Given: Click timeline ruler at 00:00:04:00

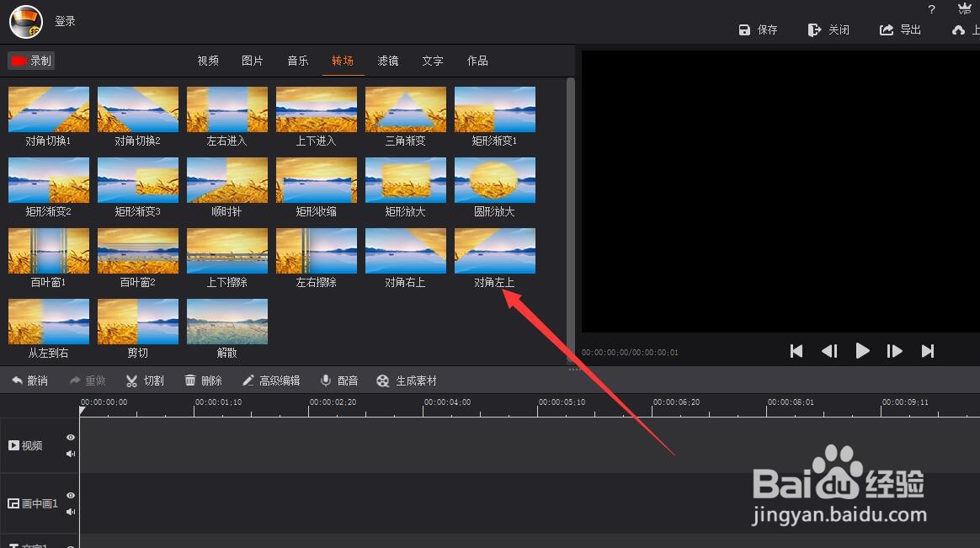Looking at the screenshot, I should click(x=448, y=402).
